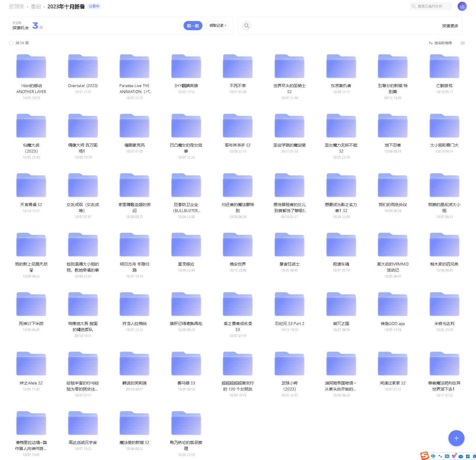Toggle Sogou punctuation mode
Image resolution: width=476 pixels, height=460 pixels.
tap(440, 456)
